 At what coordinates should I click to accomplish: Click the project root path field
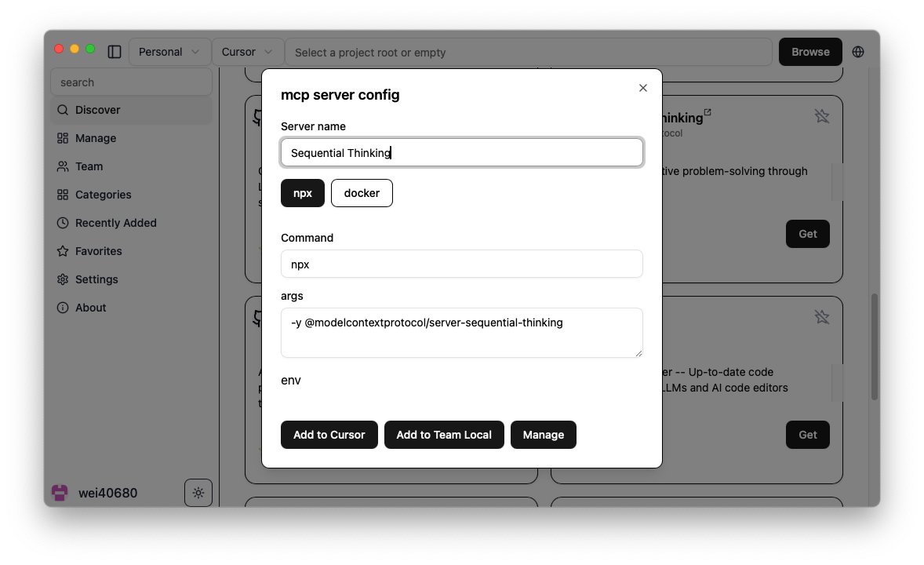(529, 52)
